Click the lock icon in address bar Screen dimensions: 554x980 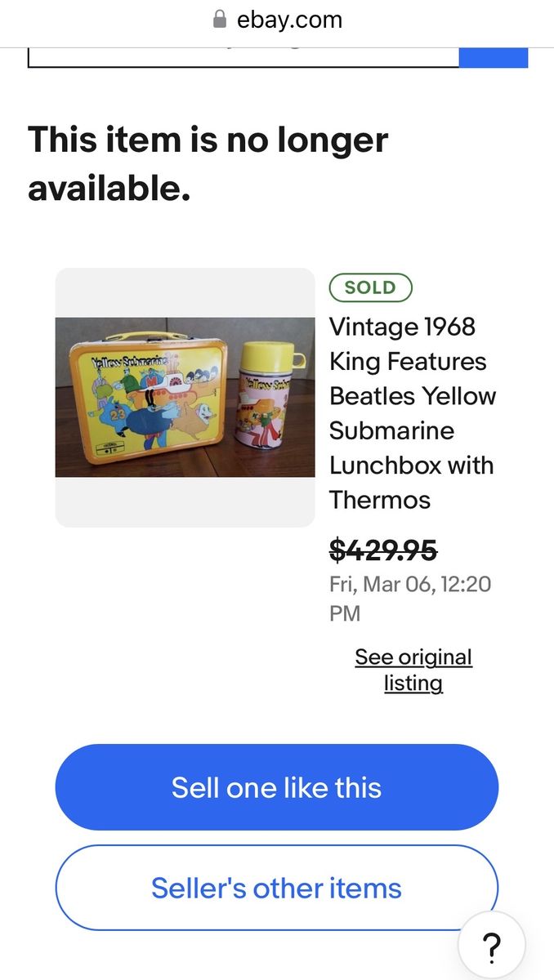(219, 20)
